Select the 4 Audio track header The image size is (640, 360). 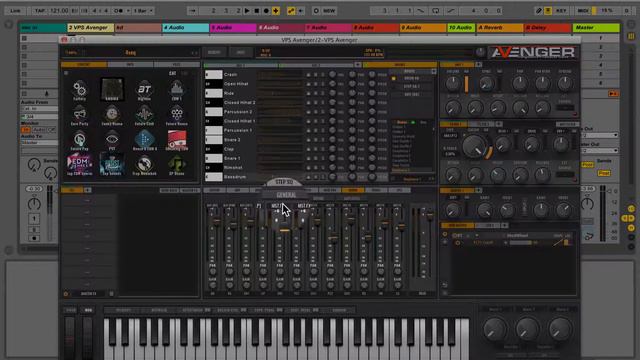coord(186,27)
